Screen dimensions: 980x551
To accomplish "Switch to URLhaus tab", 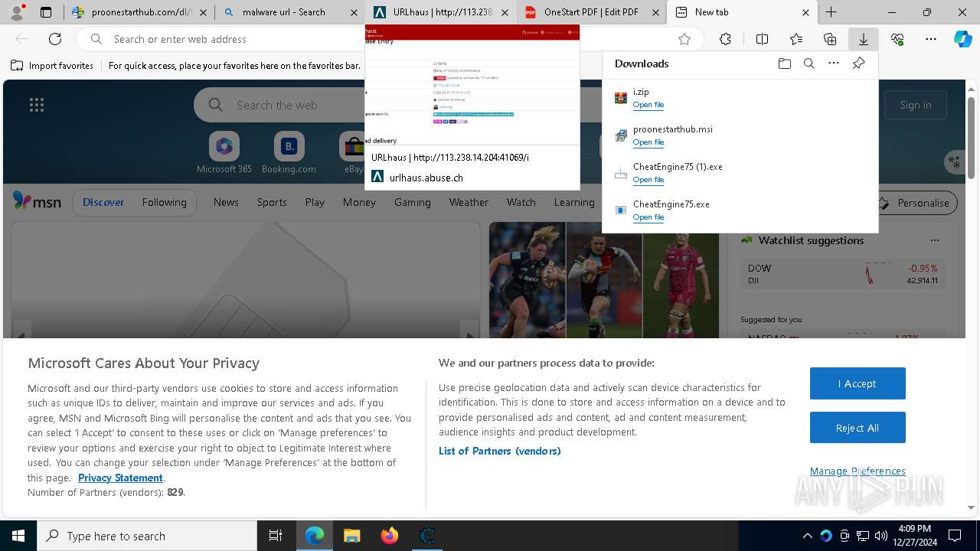I will 442,12.
